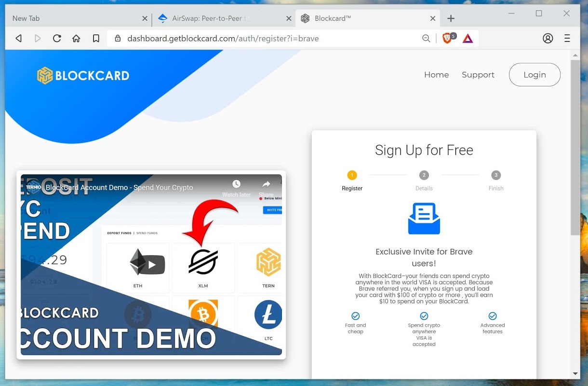
Task: Open the Brave main menu
Action: [567, 39]
